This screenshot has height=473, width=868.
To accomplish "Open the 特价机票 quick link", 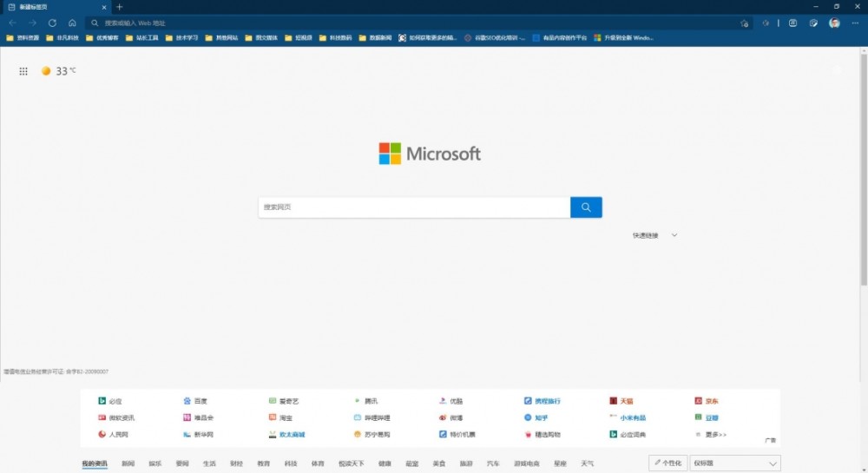I will [457, 434].
